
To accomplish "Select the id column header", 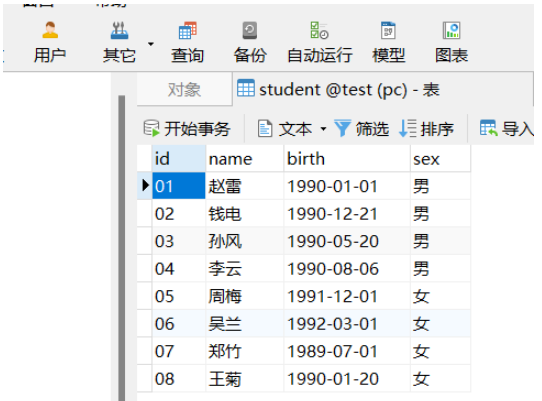I will pos(179,159).
